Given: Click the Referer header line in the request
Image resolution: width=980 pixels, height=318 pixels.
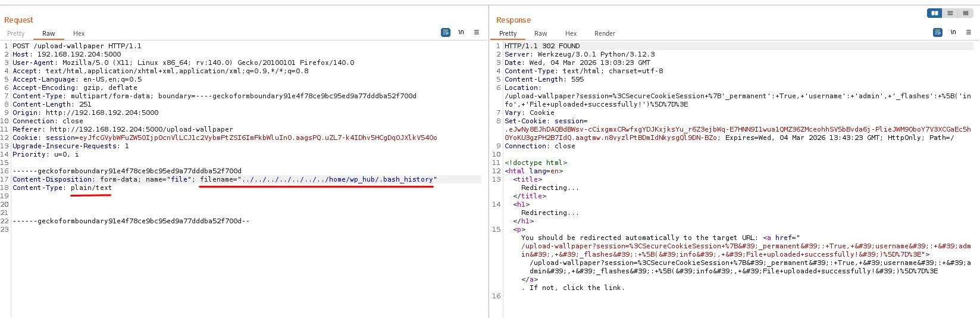Looking at the screenshot, I should point(123,129).
